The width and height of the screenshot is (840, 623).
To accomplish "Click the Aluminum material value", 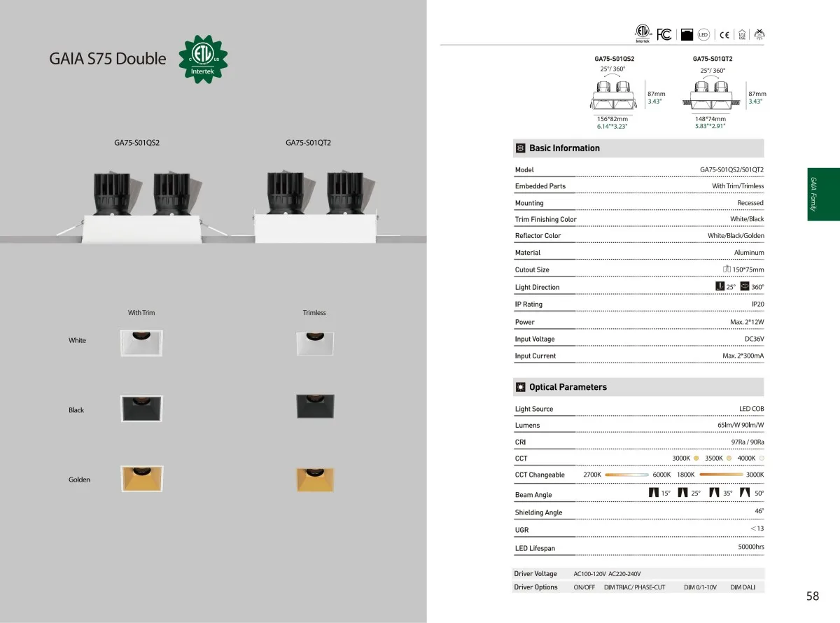I will pos(749,253).
